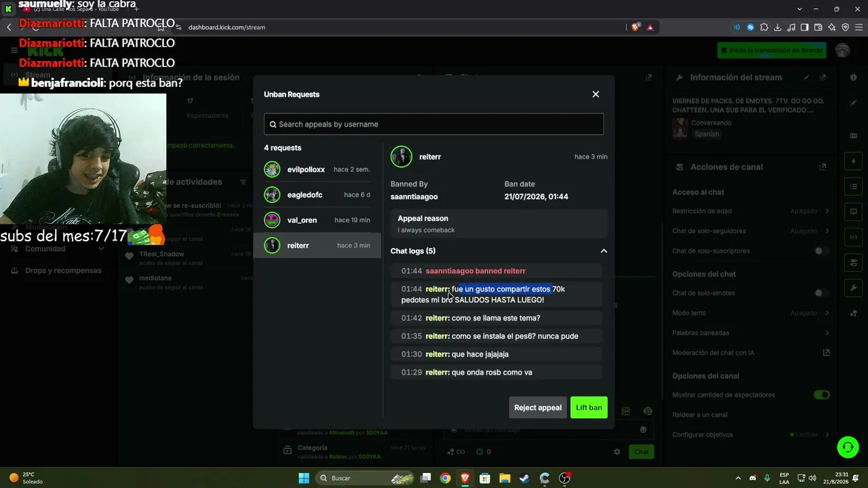
Task: Open Brave Shields icon in address bar
Action: (635, 27)
